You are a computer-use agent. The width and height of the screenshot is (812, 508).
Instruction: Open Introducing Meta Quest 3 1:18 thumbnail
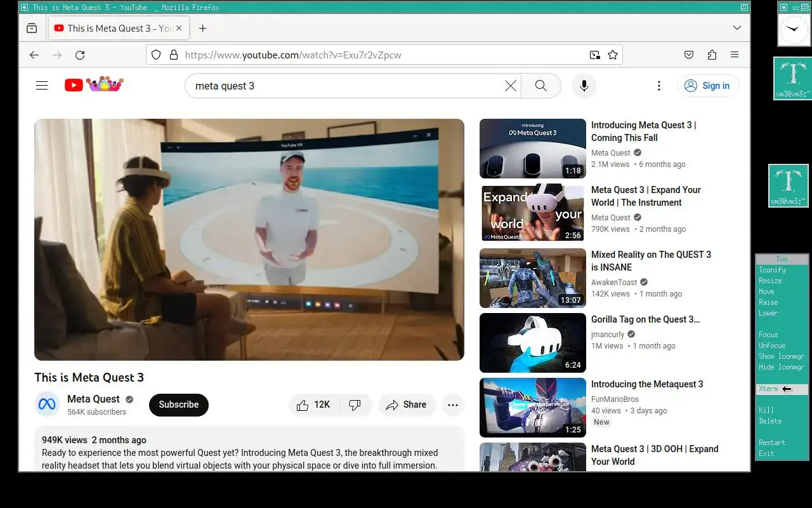(x=533, y=148)
